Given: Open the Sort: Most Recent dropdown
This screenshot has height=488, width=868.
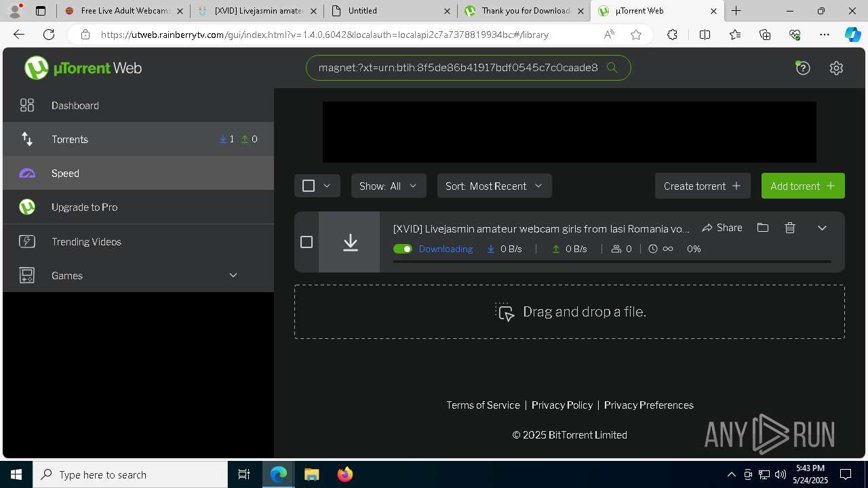Looking at the screenshot, I should point(494,186).
